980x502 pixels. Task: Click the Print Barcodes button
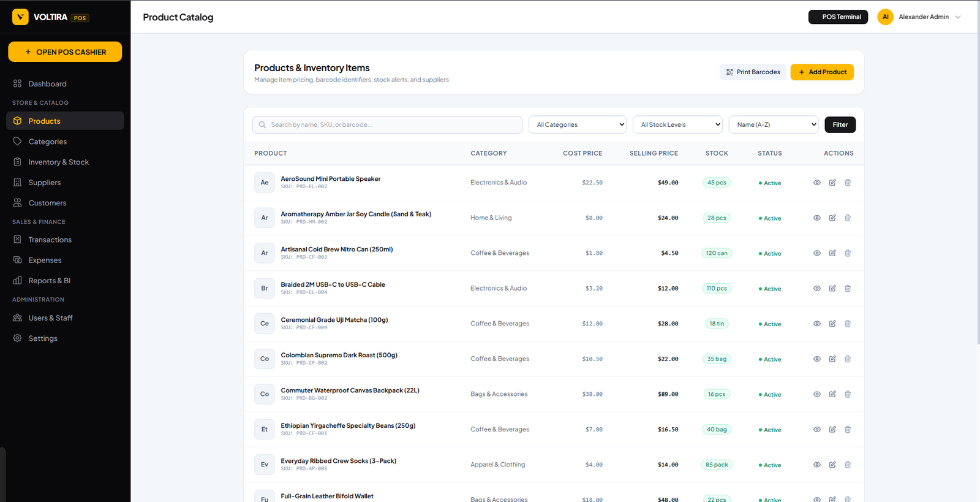pyautogui.click(x=753, y=72)
